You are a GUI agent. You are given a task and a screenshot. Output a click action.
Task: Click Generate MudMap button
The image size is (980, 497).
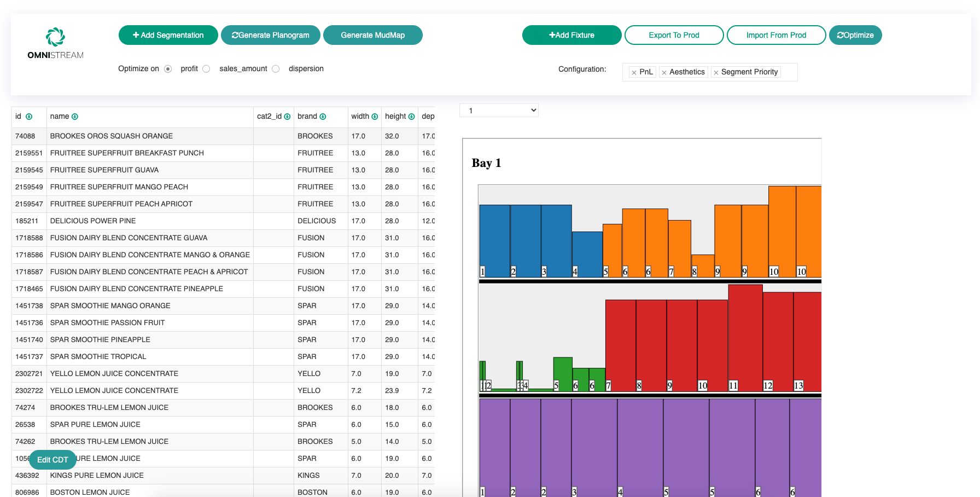[x=373, y=35]
